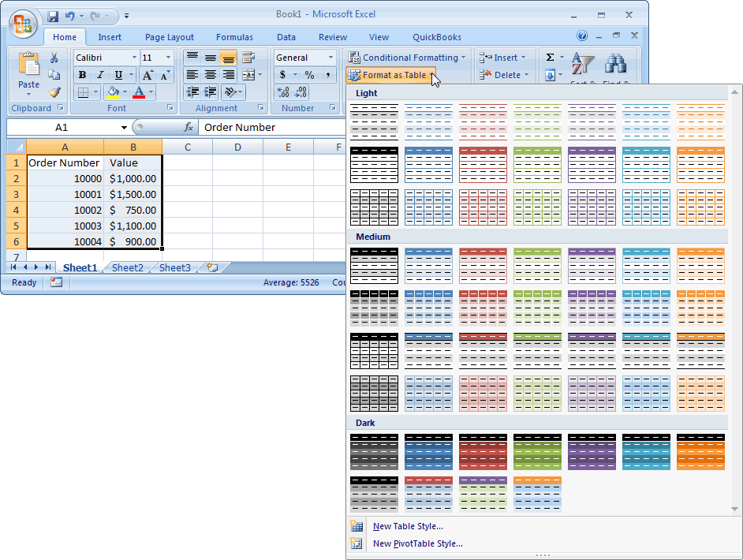
Task: Click New Table Style link
Action: point(408,526)
